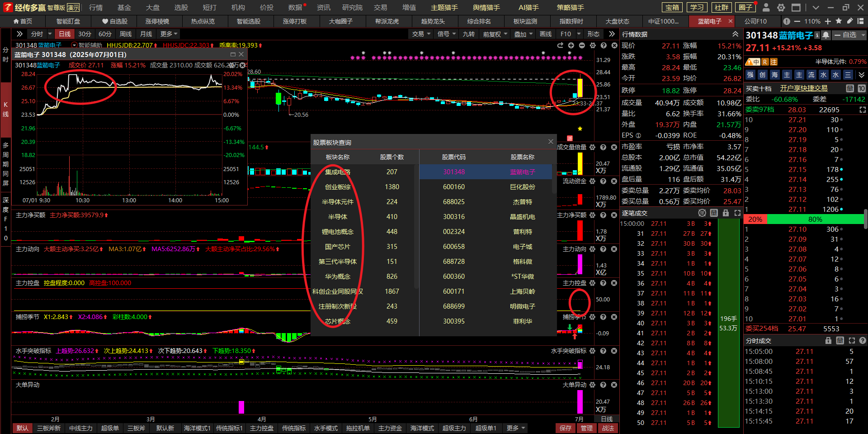The width and height of the screenshot is (868, 434).
Task: Click the star favorite icon in tab bar
Action: tap(839, 21)
